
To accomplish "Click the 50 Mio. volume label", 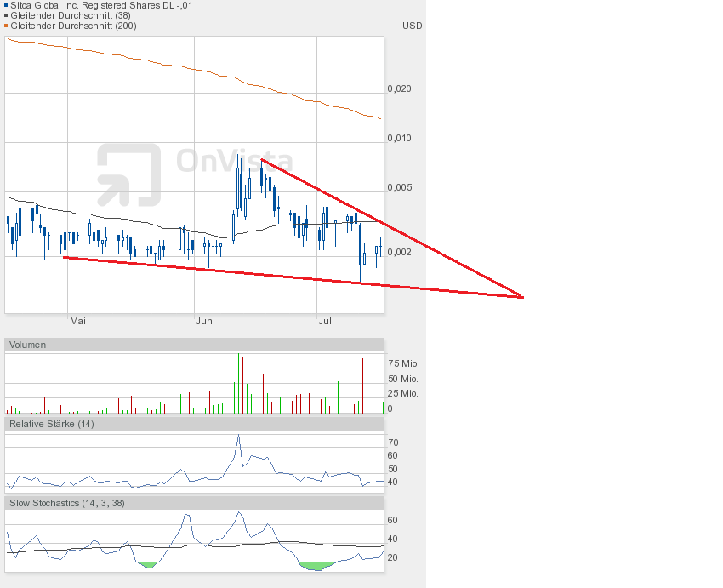I will coord(403,379).
